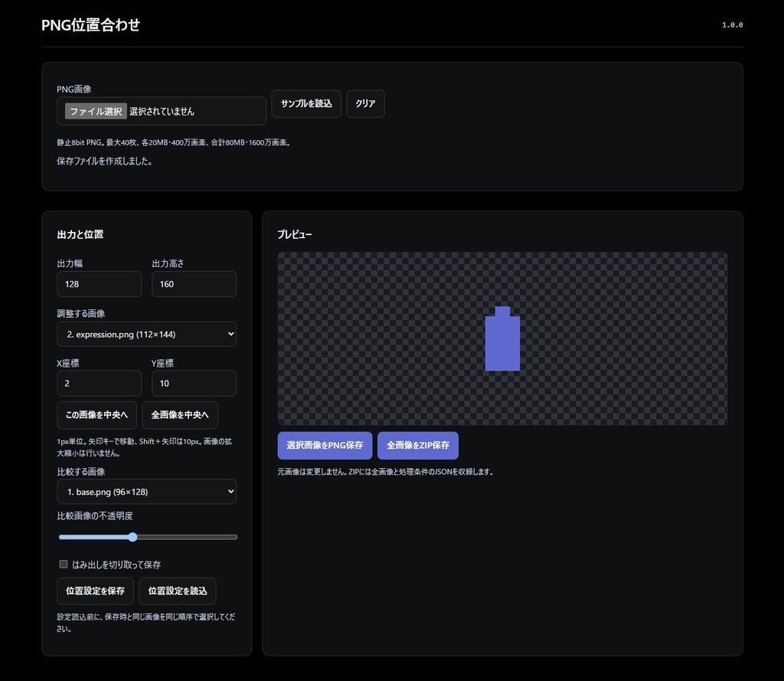Enable はみ出しを切り取って保存 checkbox
Image resolution: width=784 pixels, height=681 pixels.
[64, 565]
